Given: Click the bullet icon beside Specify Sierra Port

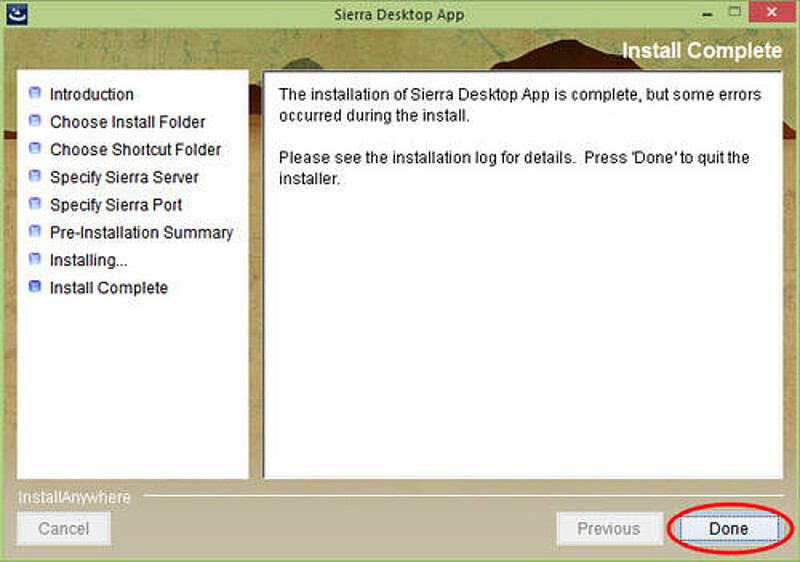Looking at the screenshot, I should (35, 204).
